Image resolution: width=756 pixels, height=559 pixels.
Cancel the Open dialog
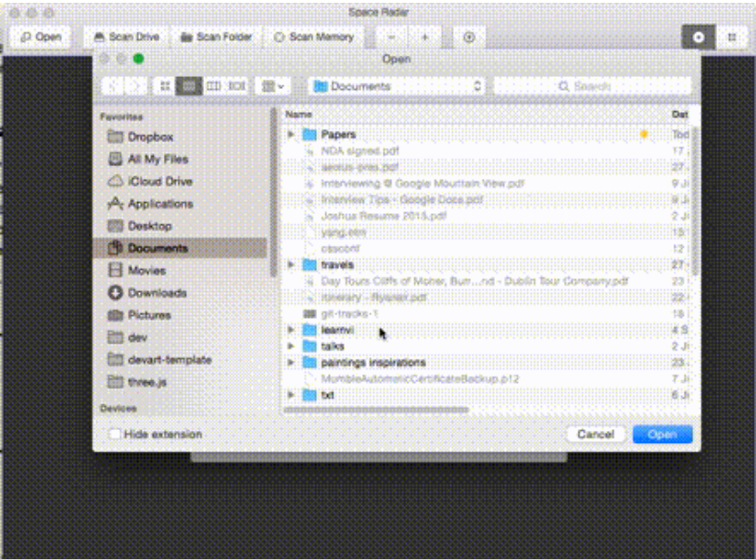coord(595,433)
